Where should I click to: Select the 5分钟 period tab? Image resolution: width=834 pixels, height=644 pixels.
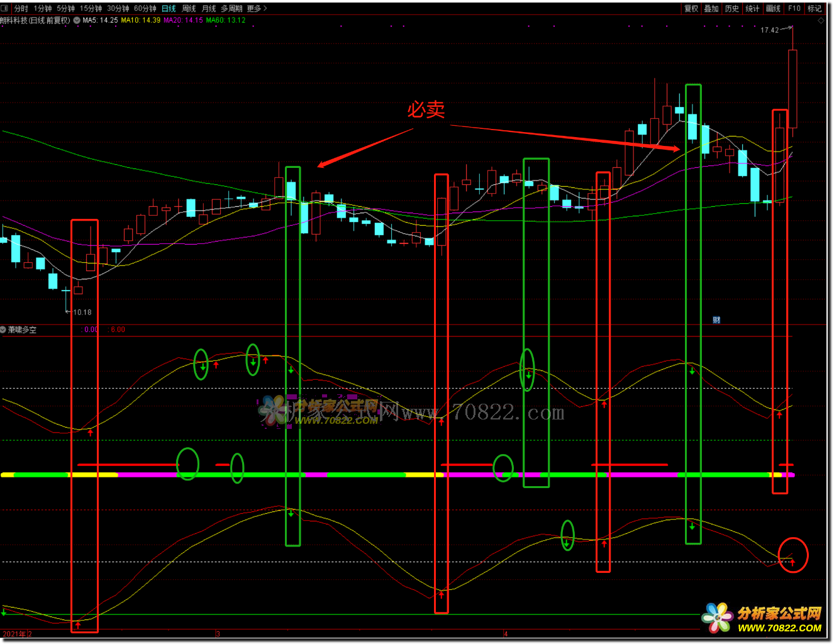click(x=65, y=9)
